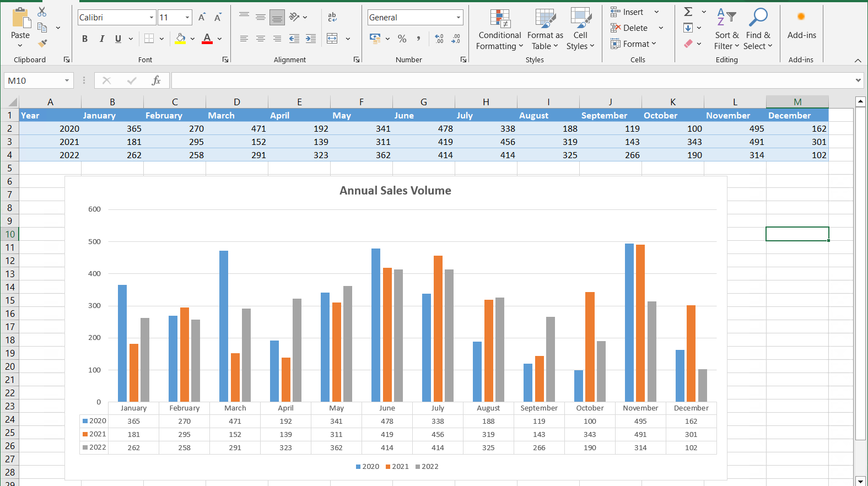Image resolution: width=868 pixels, height=486 pixels.
Task: Open the Format cells menu
Action: [x=633, y=44]
